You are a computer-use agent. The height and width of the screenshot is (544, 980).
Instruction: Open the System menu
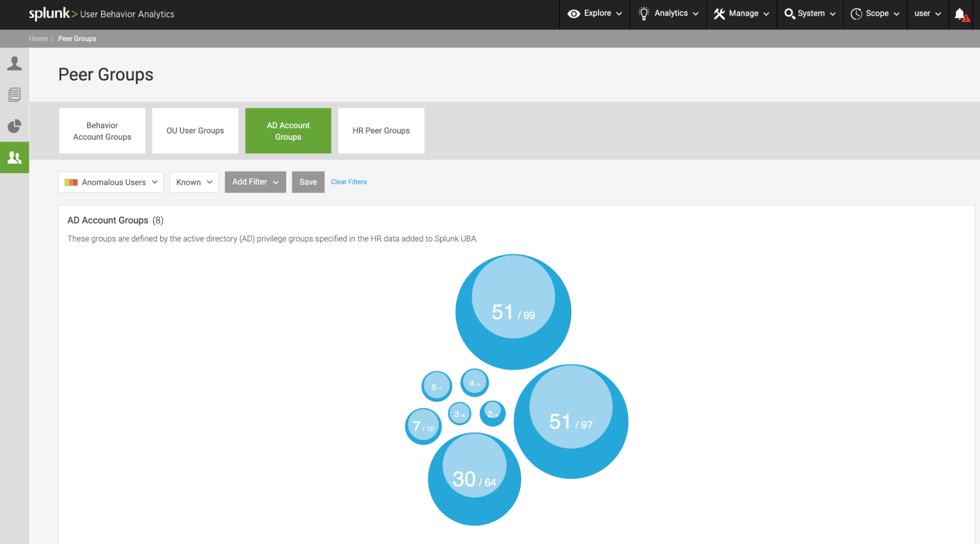[x=810, y=14]
